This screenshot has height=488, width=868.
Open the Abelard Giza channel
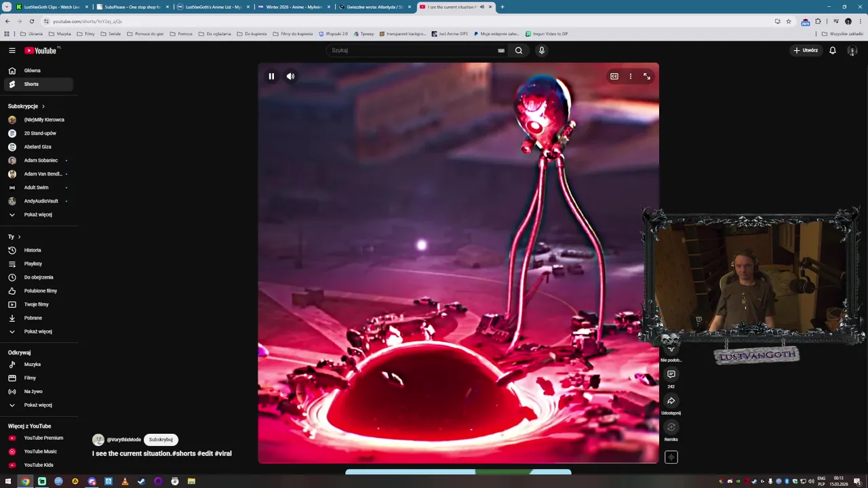39,147
